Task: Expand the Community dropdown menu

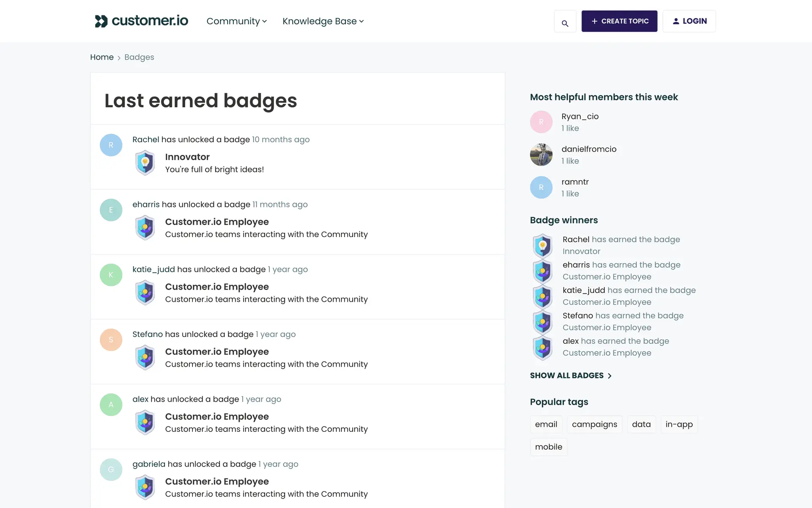Action: (x=236, y=21)
